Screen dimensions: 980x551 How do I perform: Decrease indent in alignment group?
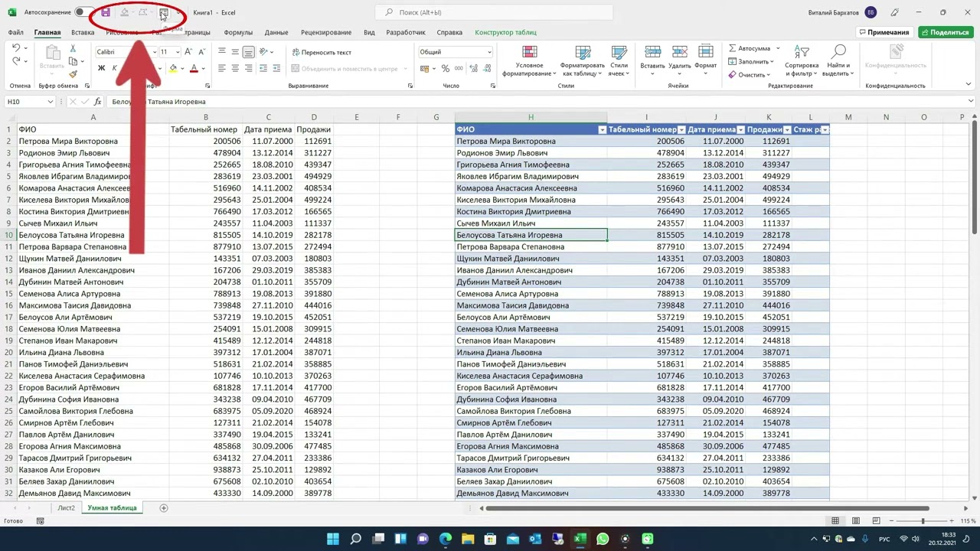[263, 68]
